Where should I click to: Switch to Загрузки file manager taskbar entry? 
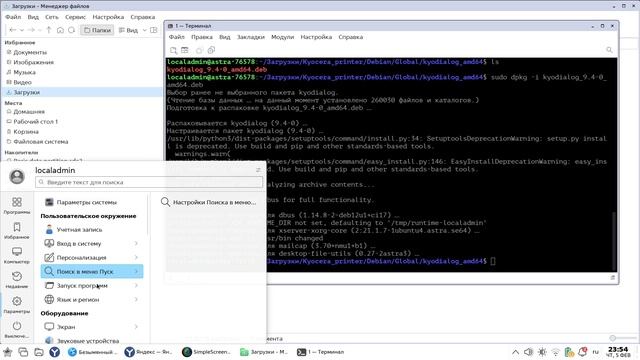click(264, 352)
